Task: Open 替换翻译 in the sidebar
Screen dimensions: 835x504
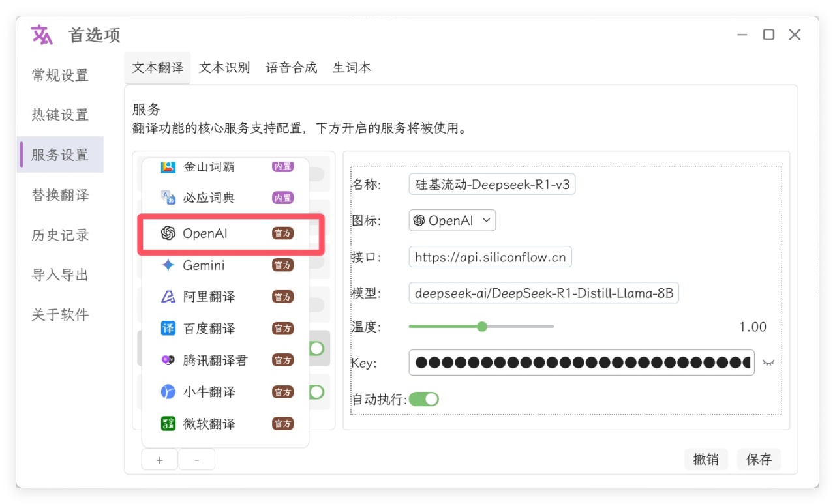Action: tap(60, 195)
